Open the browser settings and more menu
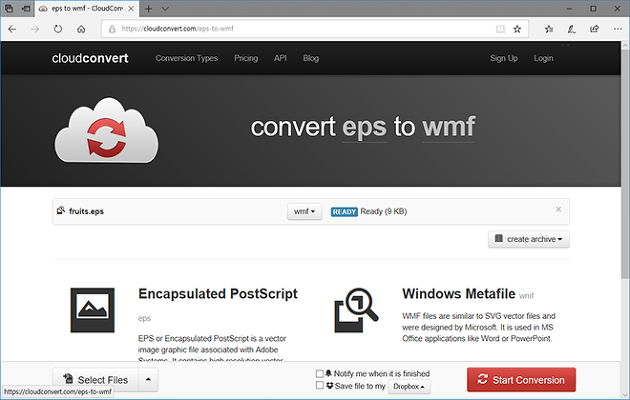Image resolution: width=630 pixels, height=400 pixels. click(x=618, y=29)
